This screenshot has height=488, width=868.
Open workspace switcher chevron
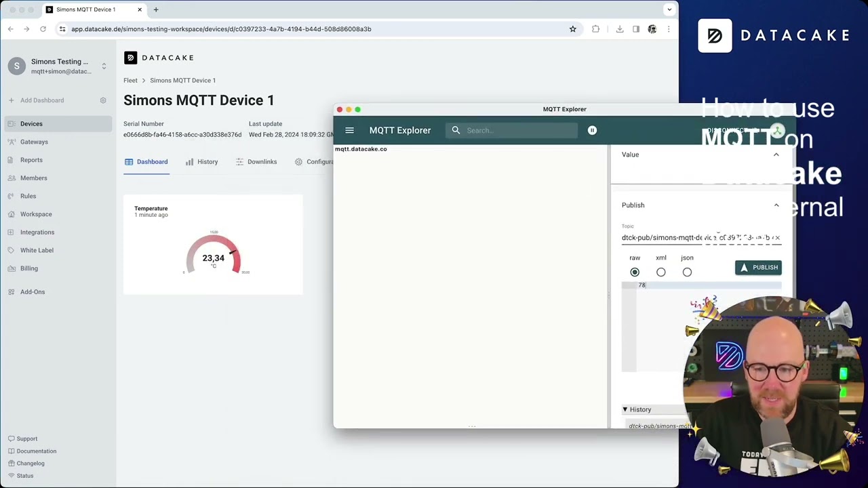[104, 66]
